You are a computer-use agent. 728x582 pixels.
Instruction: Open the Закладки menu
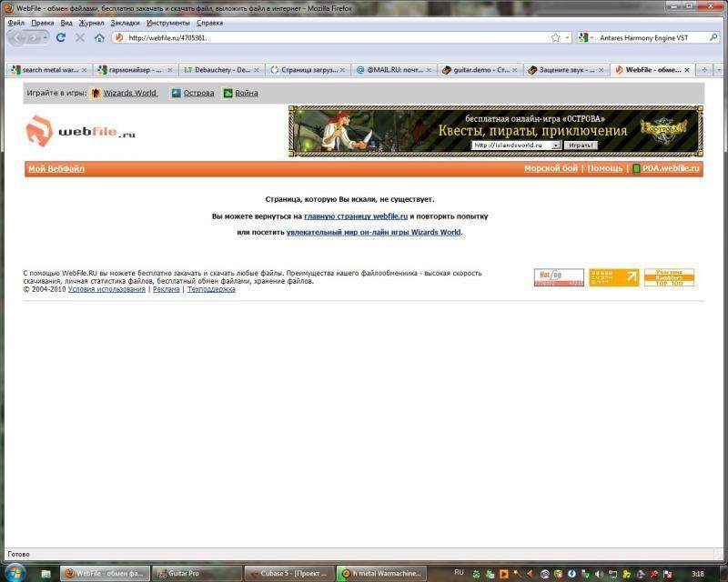coord(125,22)
